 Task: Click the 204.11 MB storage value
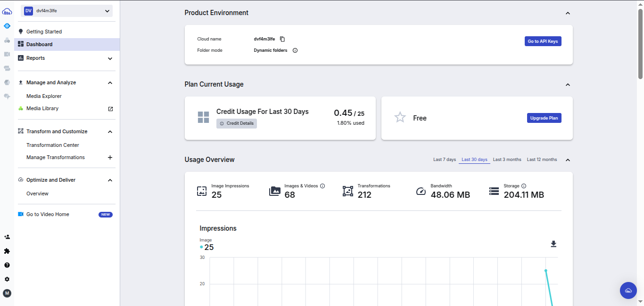pyautogui.click(x=524, y=195)
